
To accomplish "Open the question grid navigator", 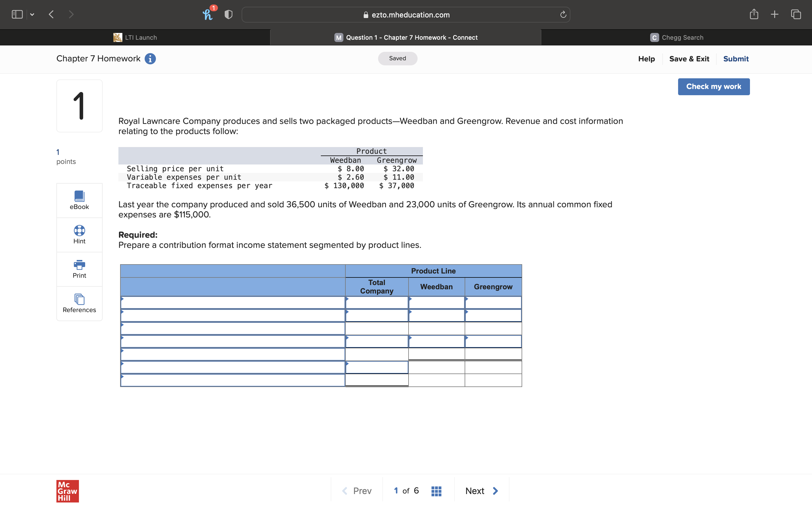I will 436,491.
